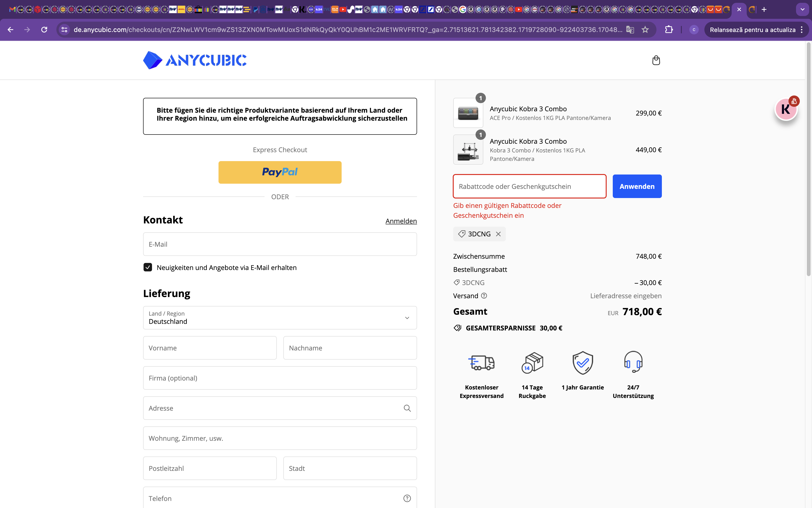The width and height of the screenshot is (812, 508).
Task: Reload the page
Action: [x=44, y=30]
